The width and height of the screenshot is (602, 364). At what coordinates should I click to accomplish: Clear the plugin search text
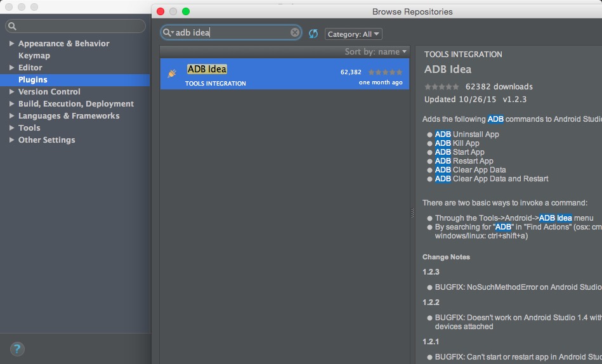(295, 32)
